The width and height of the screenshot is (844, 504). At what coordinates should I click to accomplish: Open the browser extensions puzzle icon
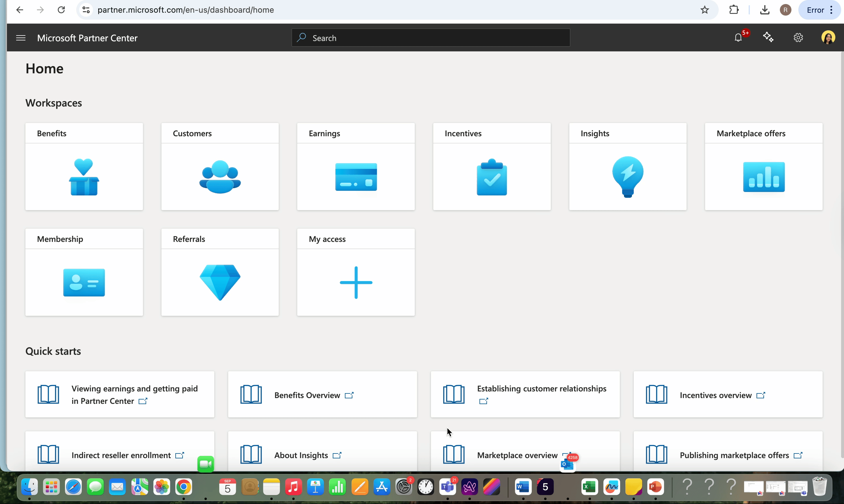pyautogui.click(x=734, y=10)
